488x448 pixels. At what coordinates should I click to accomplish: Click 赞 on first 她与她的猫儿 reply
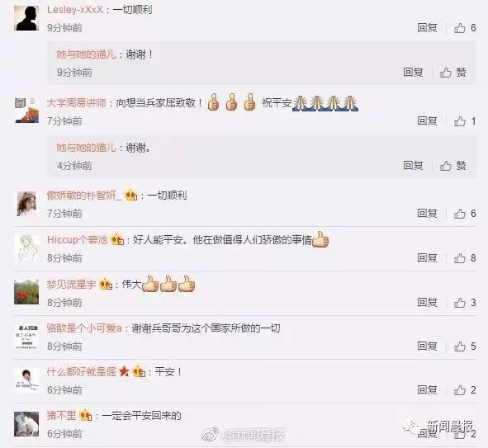[452, 73]
